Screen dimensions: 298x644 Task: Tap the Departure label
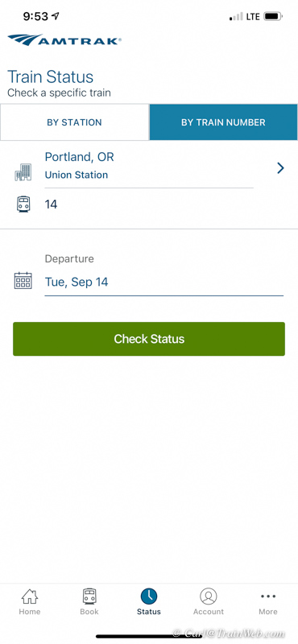(69, 259)
